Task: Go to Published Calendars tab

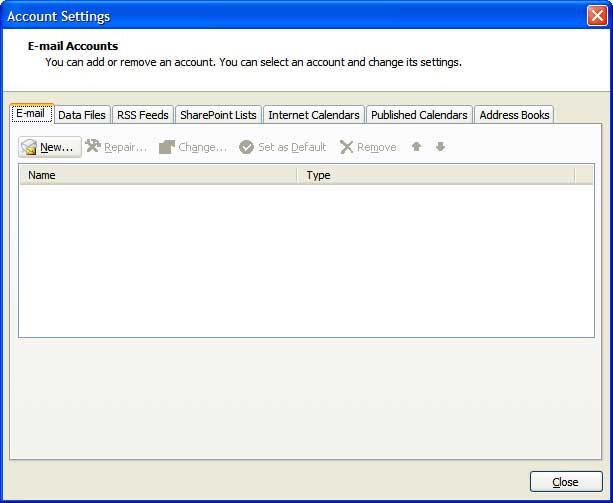Action: (x=419, y=115)
